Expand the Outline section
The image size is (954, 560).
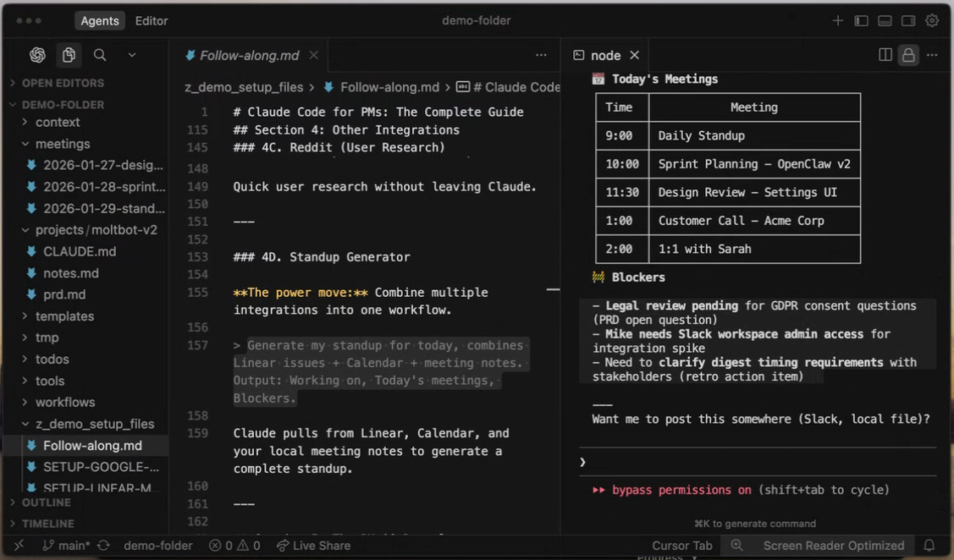coord(46,502)
